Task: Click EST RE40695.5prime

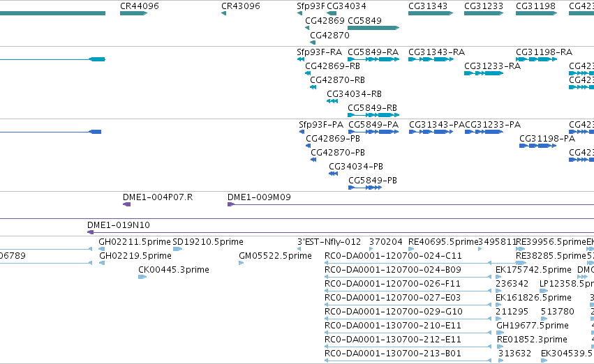Action: pos(443,242)
